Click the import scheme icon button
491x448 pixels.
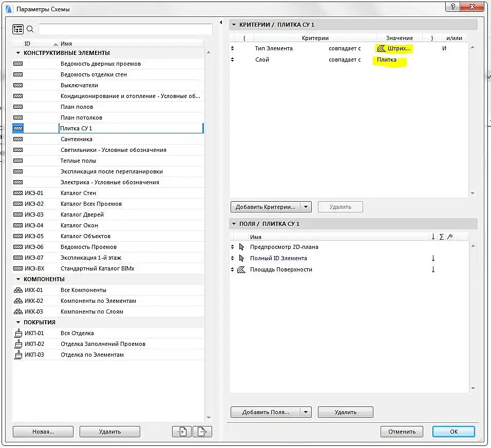(x=182, y=432)
